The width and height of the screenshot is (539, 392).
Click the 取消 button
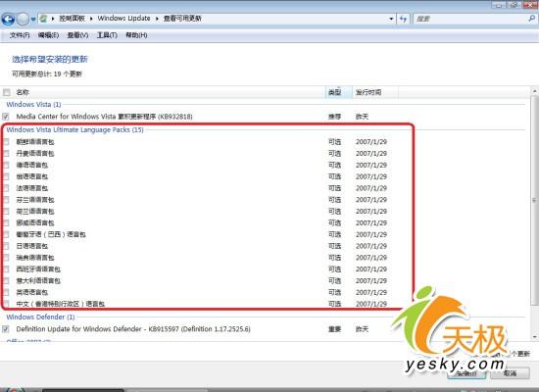pyautogui.click(x=510, y=372)
